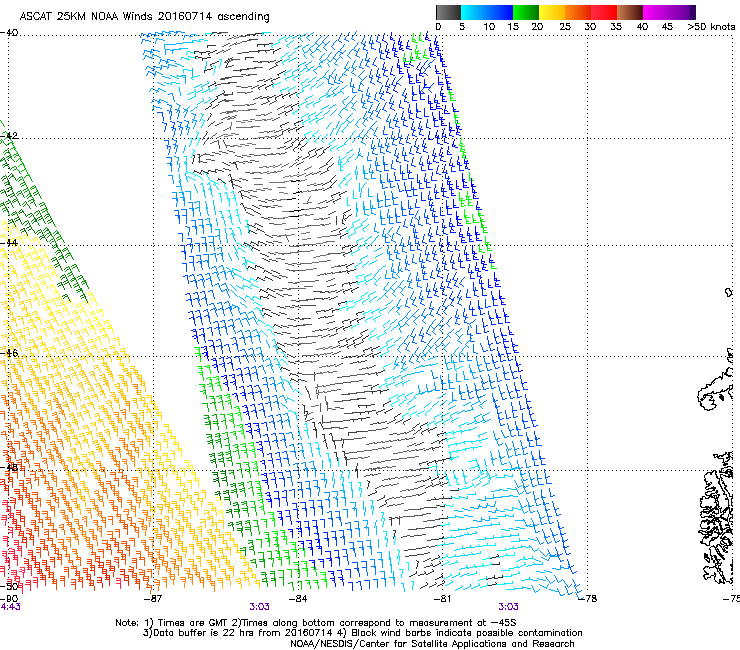Image resolution: width=740 pixels, height=650 pixels.
Task: Click the latitude axis label '-46'
Action: point(9,353)
